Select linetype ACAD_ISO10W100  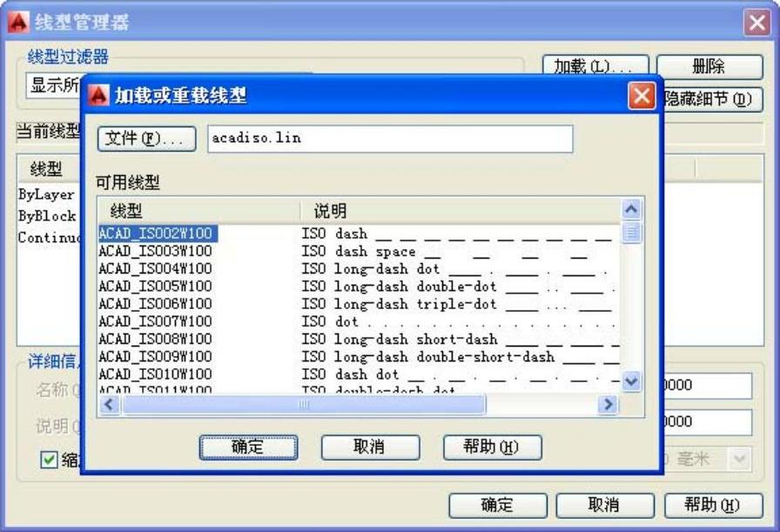(x=155, y=374)
